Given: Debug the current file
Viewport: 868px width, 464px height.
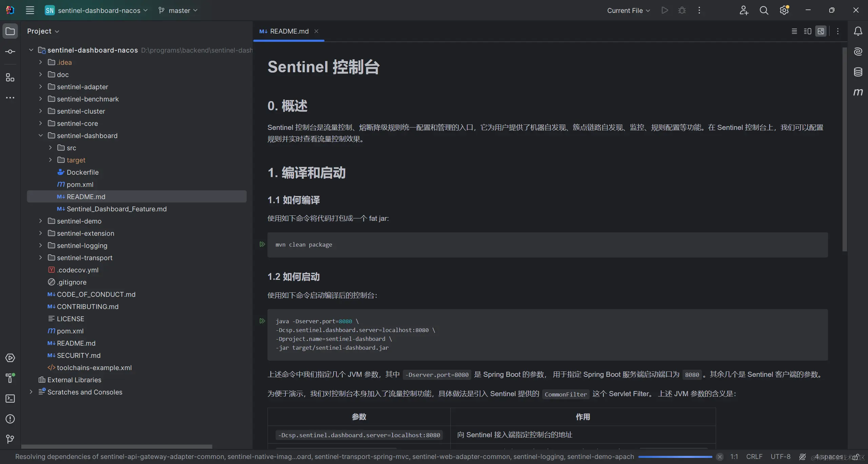Looking at the screenshot, I should tap(682, 10).
